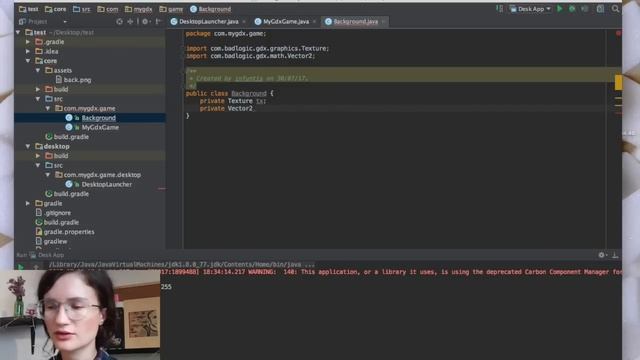Click the run with coverage icon
The height and width of the screenshot is (360, 640).
coord(585,9)
